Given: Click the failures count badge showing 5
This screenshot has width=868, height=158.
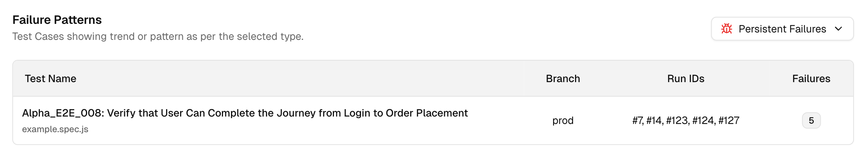Looking at the screenshot, I should coord(811,120).
